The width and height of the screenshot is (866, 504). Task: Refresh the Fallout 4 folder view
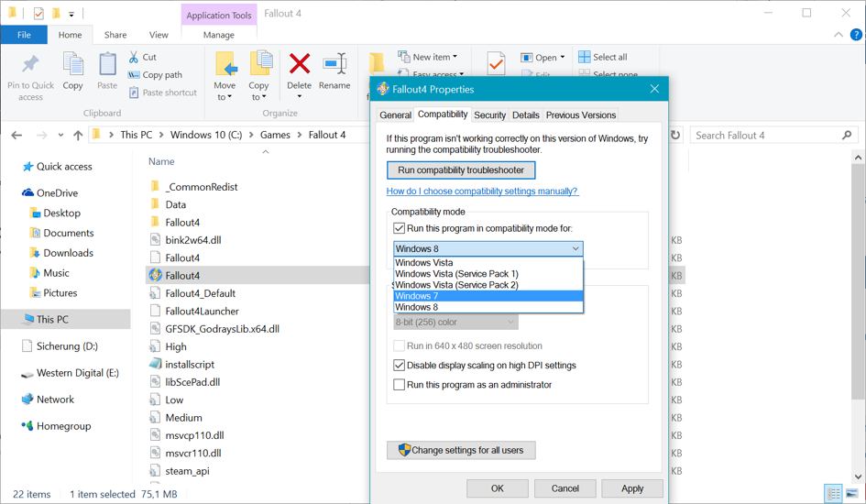(674, 136)
